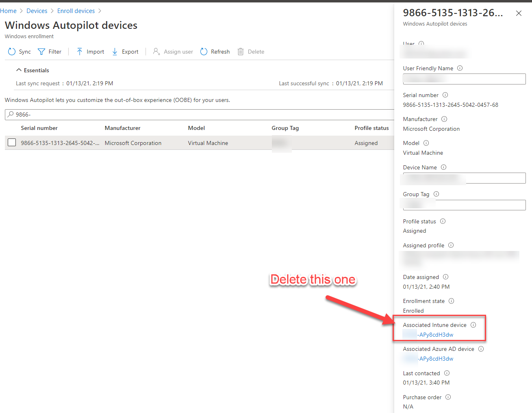The height and width of the screenshot is (413, 532).
Task: Open the Associated Azure AD device link
Action: point(428,359)
